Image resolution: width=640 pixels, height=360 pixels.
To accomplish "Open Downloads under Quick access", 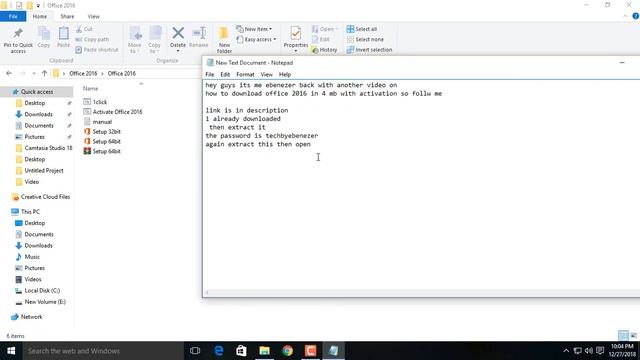I will (x=38, y=114).
